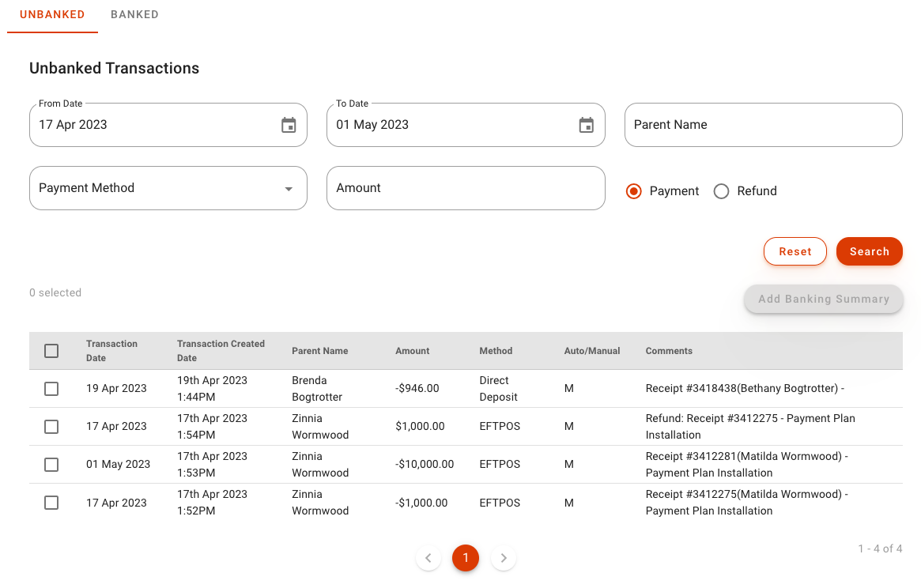The height and width of the screenshot is (588, 921).
Task: Go to next page arrow
Action: point(504,558)
